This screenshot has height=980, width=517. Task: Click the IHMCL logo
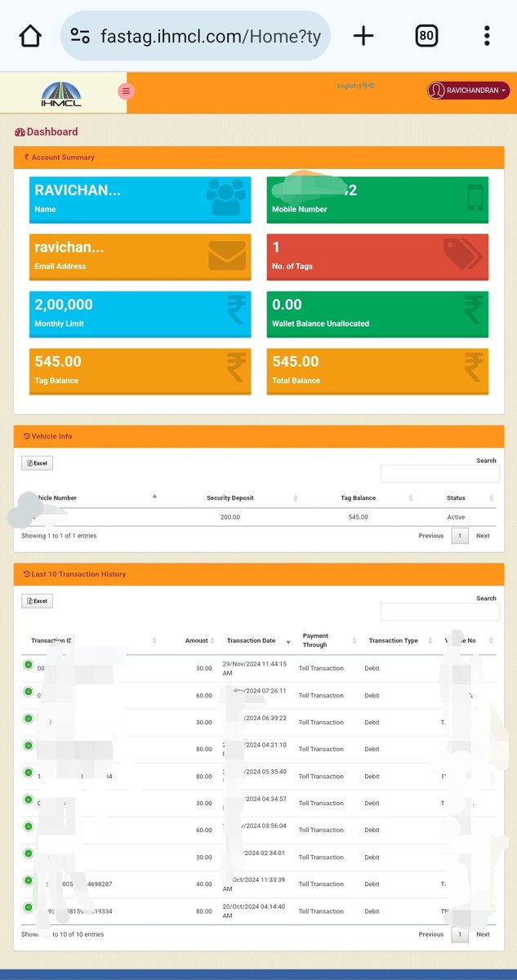(60, 93)
